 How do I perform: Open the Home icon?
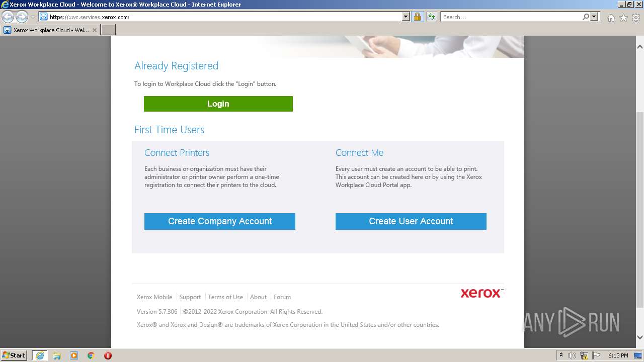(x=611, y=18)
